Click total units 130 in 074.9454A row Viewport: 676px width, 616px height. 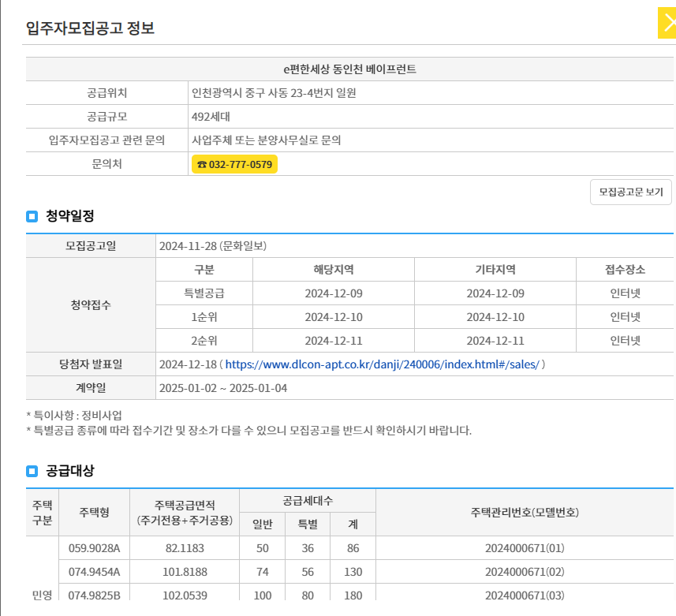353,572
